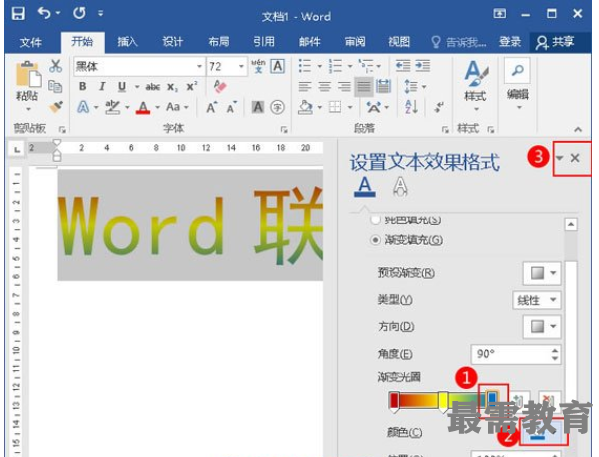Image resolution: width=599 pixels, height=457 pixels.
Task: Click the Shrink Font icon
Action: tap(232, 108)
